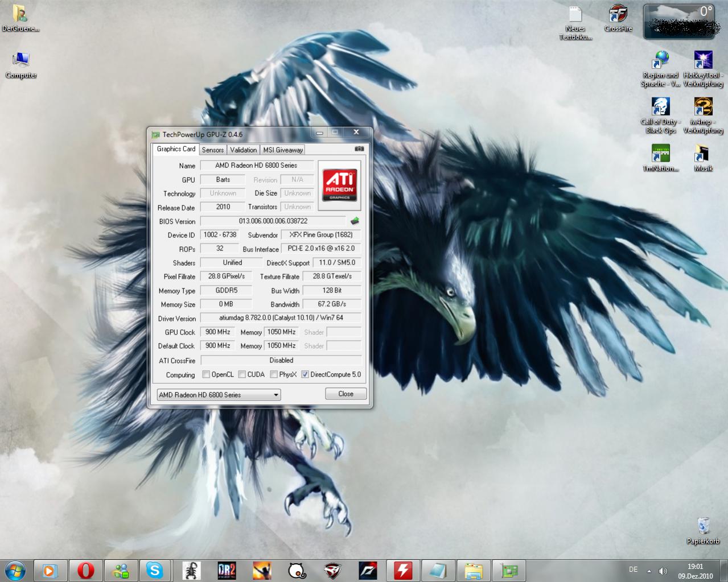Viewport: 728px width, 582px height.
Task: Launch the red lightning bolt taskbar app
Action: (x=403, y=570)
